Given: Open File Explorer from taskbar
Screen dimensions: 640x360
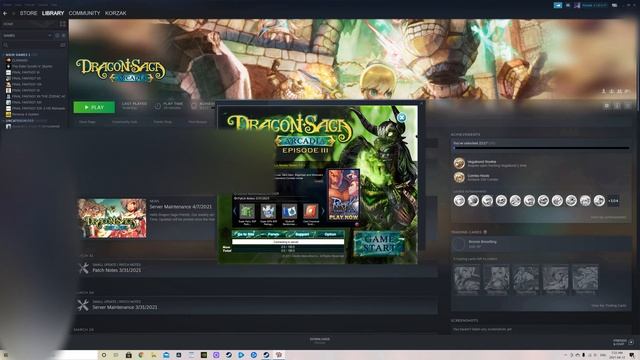Looking at the screenshot, I should pyautogui.click(x=153, y=355).
